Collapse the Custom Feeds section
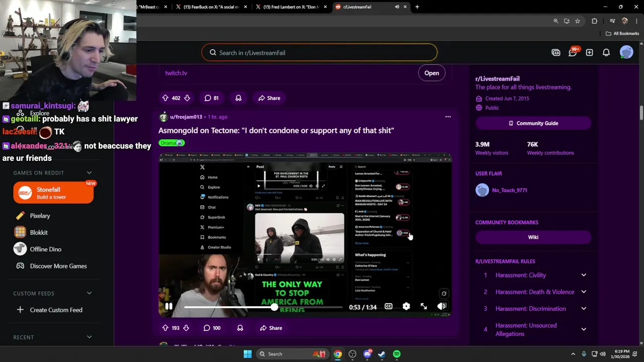644x362 pixels. click(89, 293)
